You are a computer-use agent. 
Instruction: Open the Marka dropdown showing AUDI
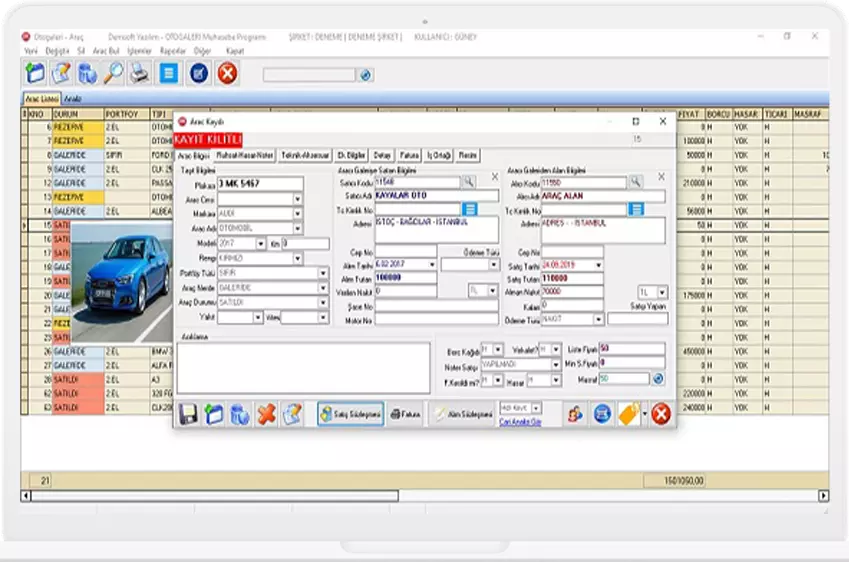point(297,212)
